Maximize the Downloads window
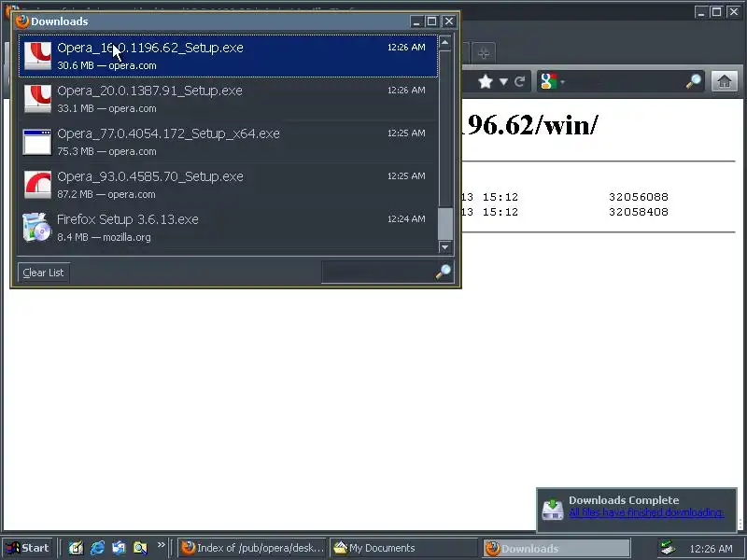 (432, 21)
